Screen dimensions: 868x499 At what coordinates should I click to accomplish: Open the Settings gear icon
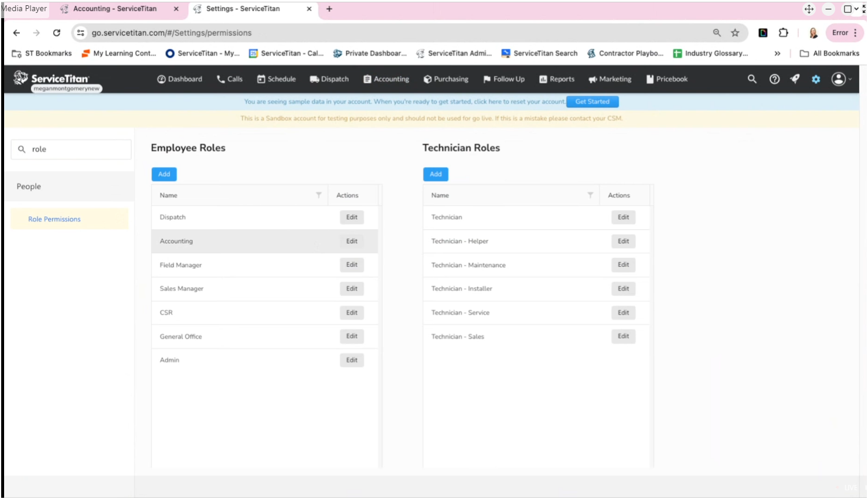pos(816,79)
